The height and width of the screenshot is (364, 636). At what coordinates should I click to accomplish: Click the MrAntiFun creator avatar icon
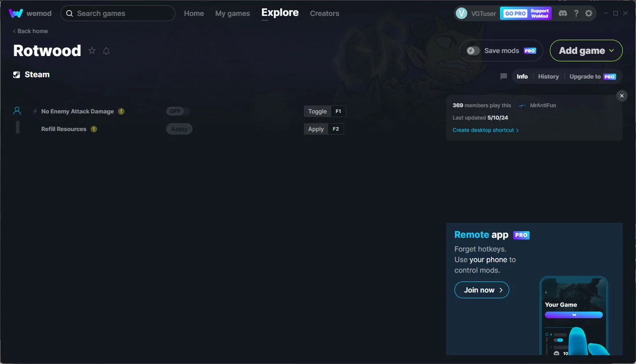click(522, 105)
